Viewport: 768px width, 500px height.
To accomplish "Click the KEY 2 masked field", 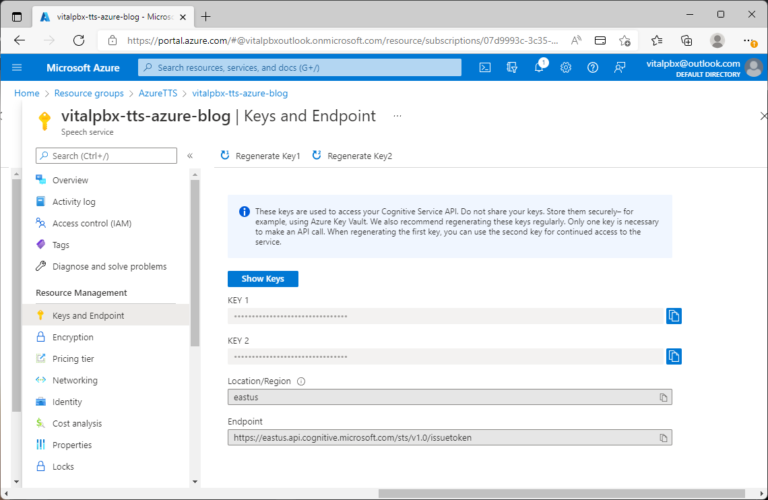I will [445, 356].
